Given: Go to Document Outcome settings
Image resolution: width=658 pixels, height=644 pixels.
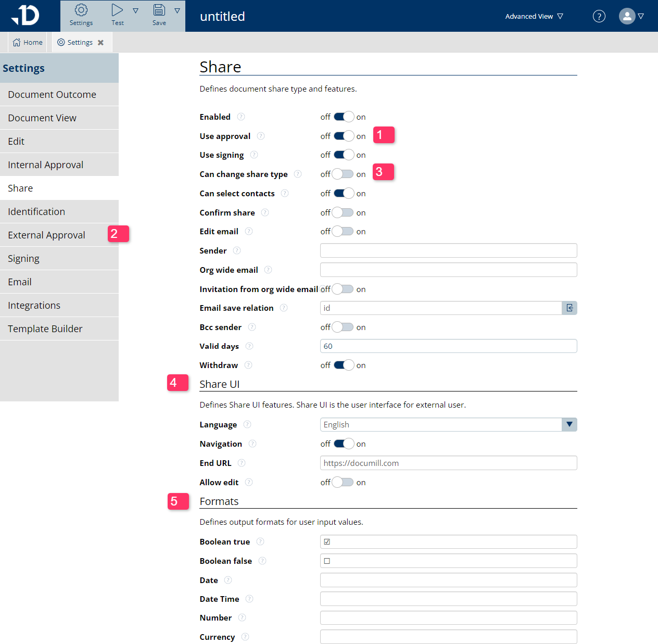Looking at the screenshot, I should click(x=52, y=95).
